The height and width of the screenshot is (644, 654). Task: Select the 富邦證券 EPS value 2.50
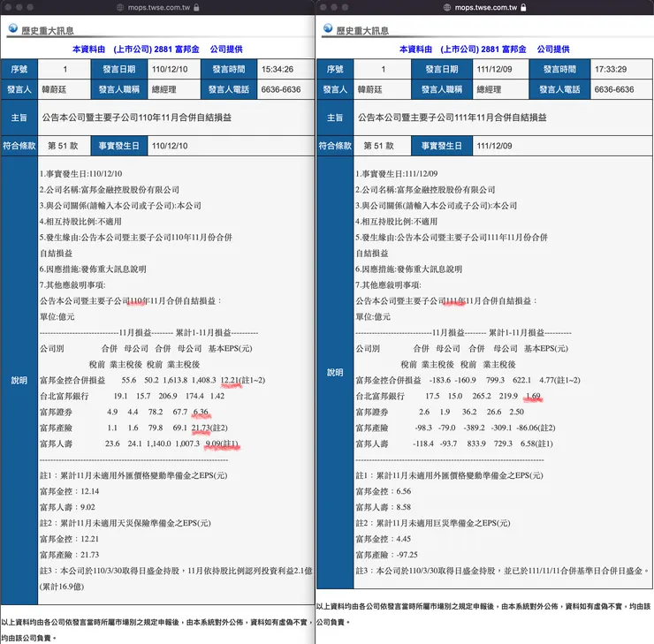(x=516, y=412)
